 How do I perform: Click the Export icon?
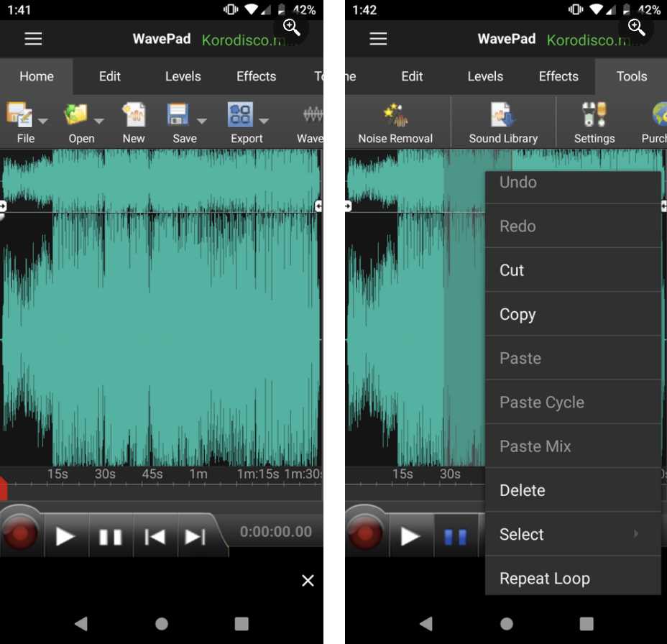pyautogui.click(x=240, y=114)
